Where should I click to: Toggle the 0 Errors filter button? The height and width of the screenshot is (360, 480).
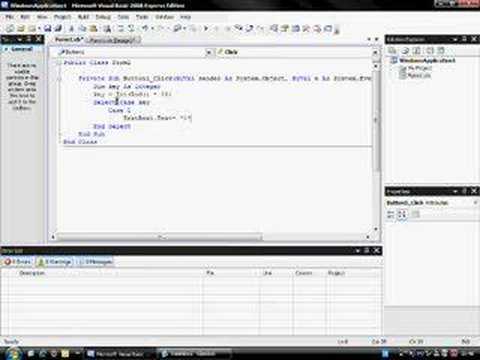point(18,262)
